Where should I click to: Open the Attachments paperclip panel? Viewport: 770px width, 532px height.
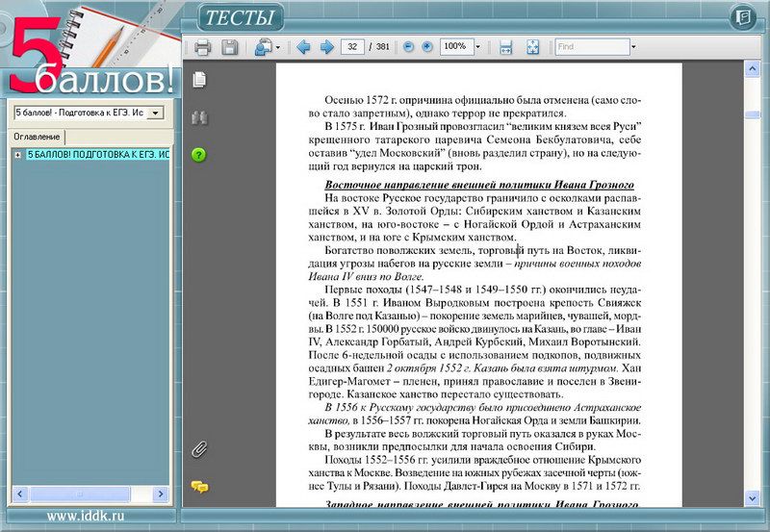[199, 448]
